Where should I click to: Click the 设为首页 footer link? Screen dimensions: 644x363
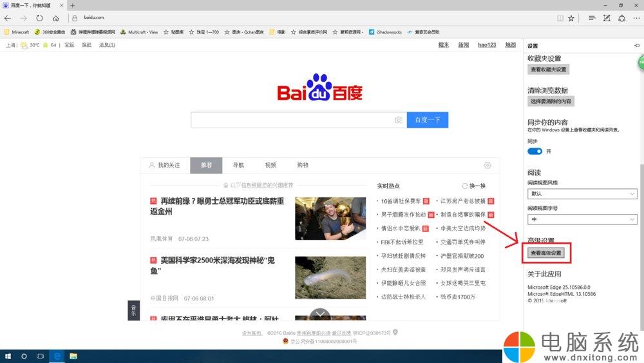coord(252,333)
